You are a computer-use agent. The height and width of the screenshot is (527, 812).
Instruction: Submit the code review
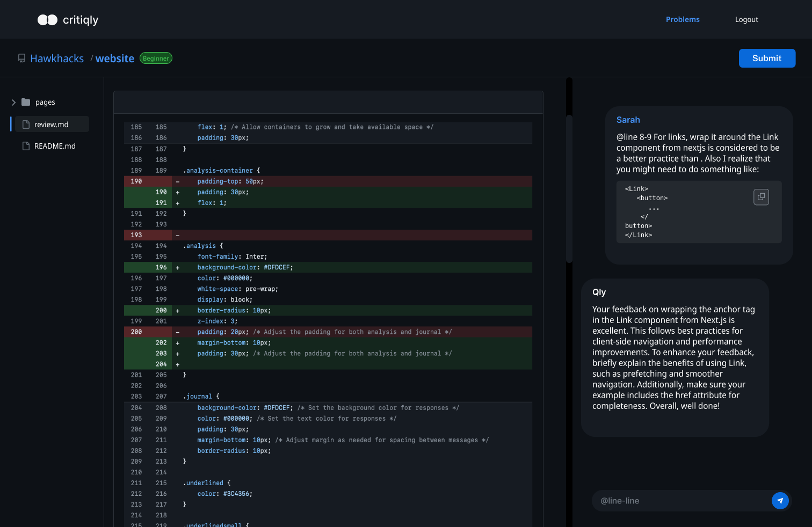click(x=767, y=58)
